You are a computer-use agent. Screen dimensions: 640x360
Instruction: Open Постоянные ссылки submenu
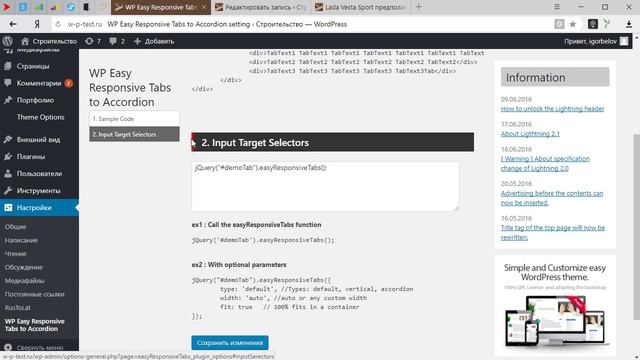(x=35, y=294)
